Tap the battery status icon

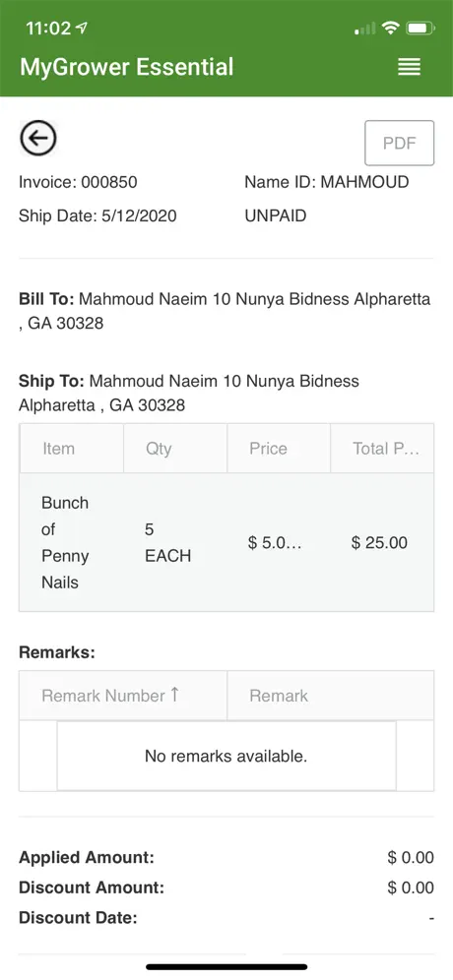[420, 29]
